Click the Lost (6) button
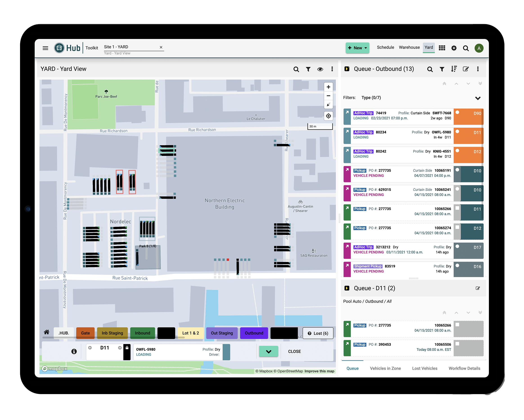This screenshot has height=420, width=524. [x=317, y=333]
